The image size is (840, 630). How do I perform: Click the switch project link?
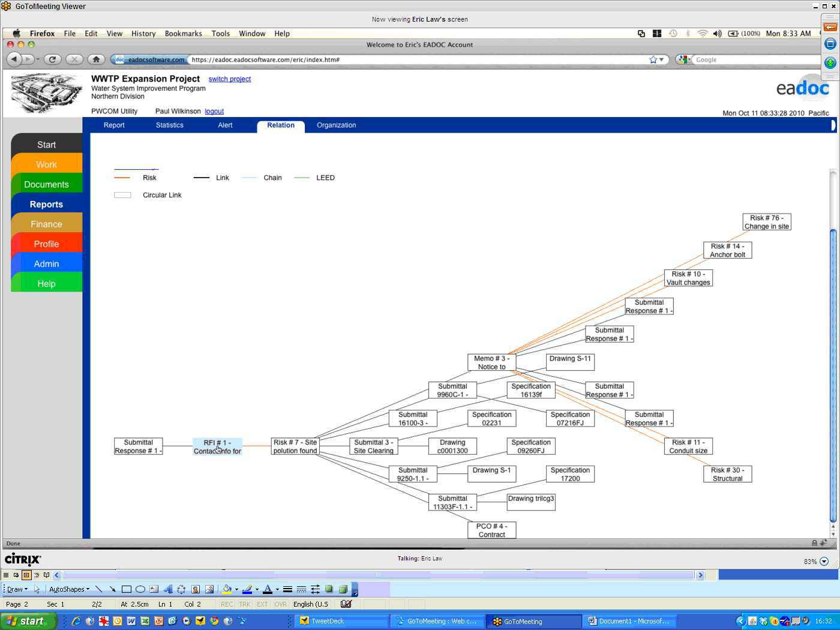229,79
